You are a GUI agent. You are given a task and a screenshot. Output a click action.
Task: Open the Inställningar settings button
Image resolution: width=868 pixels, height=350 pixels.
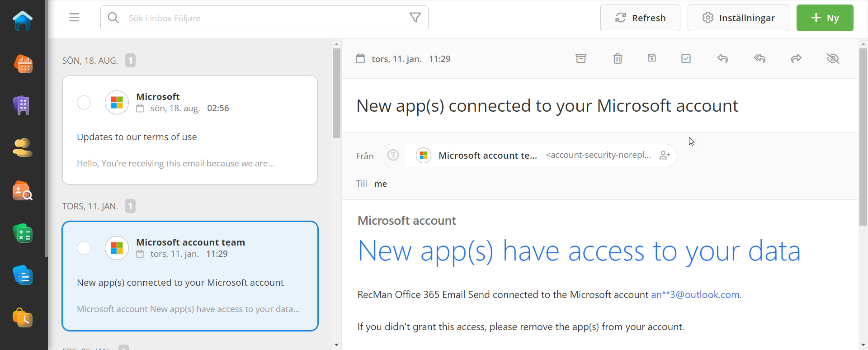738,18
